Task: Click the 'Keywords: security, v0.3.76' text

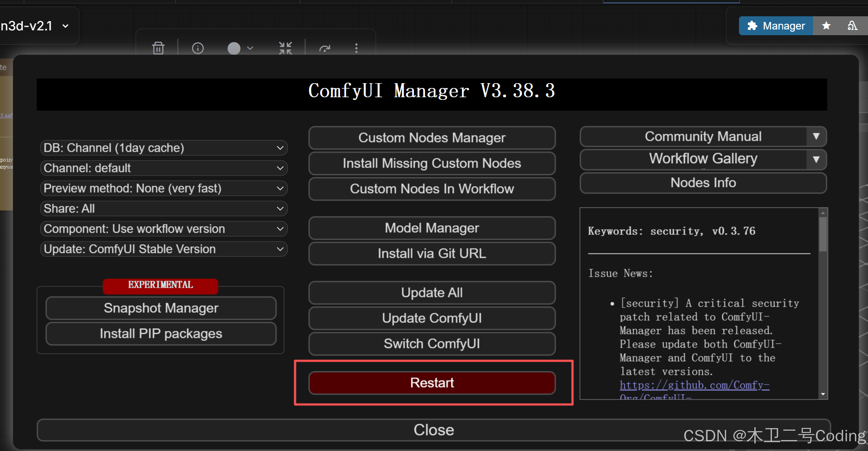Action: coord(671,231)
